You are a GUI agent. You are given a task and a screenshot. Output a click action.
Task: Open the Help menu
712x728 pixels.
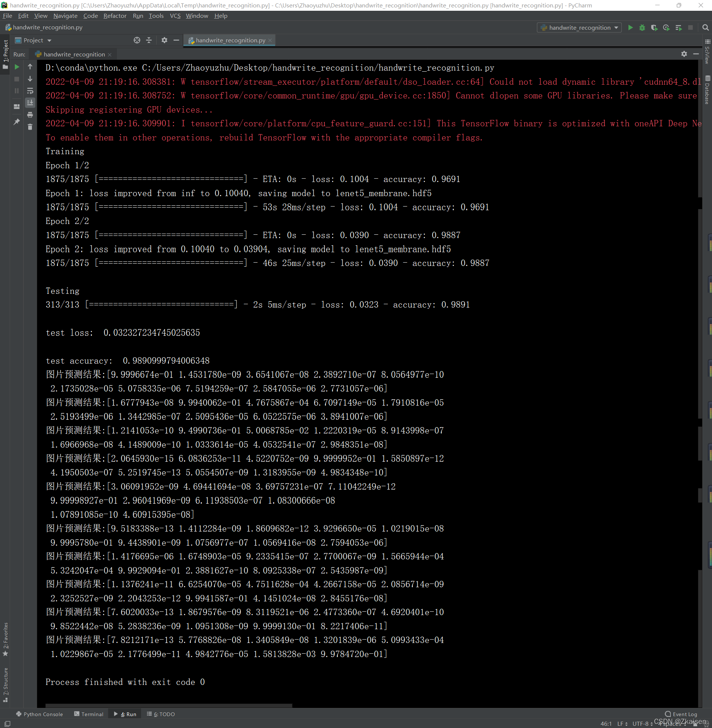point(221,16)
